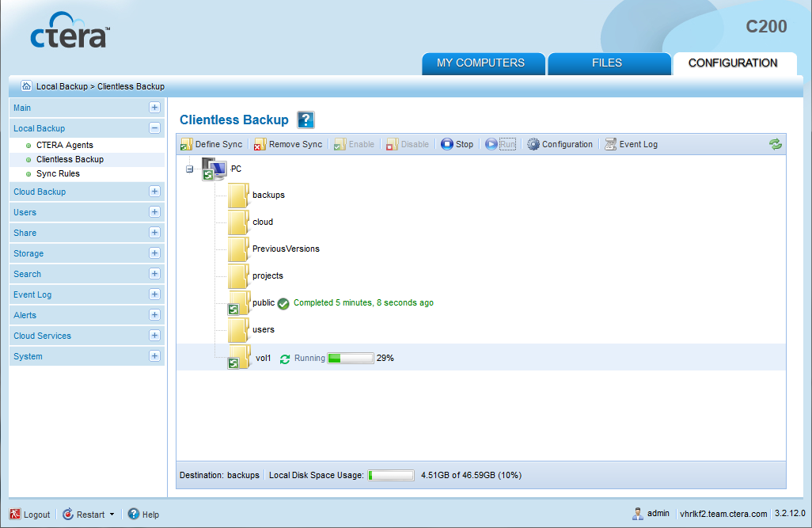The image size is (812, 528).
Task: Click the users folder icon
Action: click(x=238, y=330)
